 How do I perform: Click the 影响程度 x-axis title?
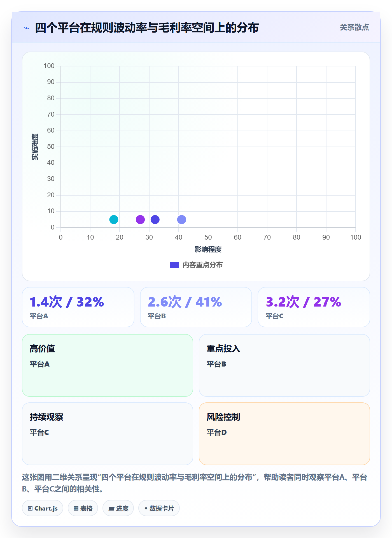[208, 249]
